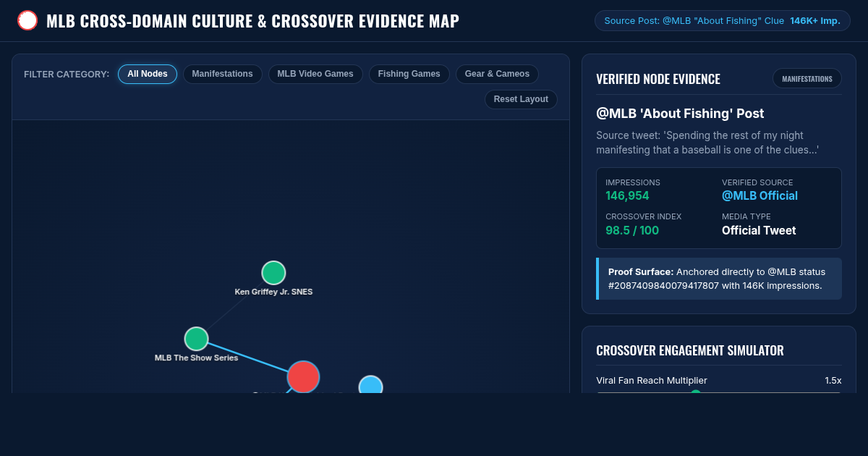
Task: Click the Crossover Engagement Simulator heading
Action: [x=690, y=350]
